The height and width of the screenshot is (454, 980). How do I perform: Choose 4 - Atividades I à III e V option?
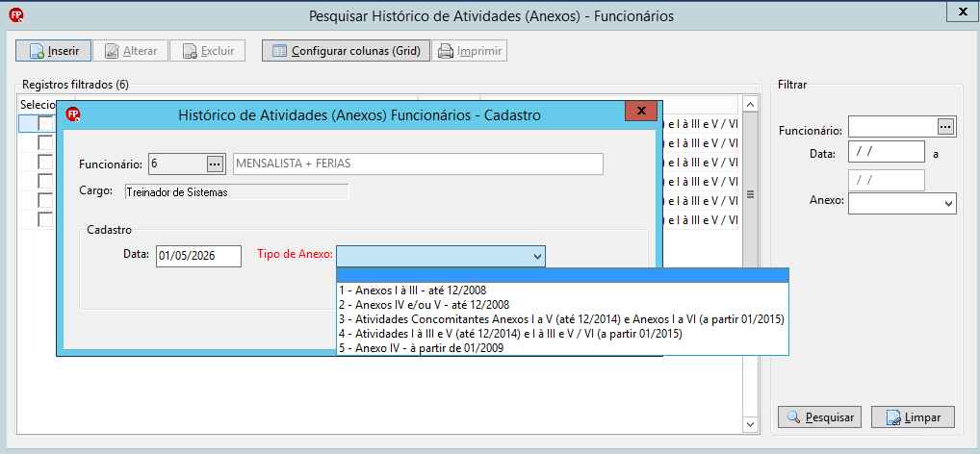[562, 334]
